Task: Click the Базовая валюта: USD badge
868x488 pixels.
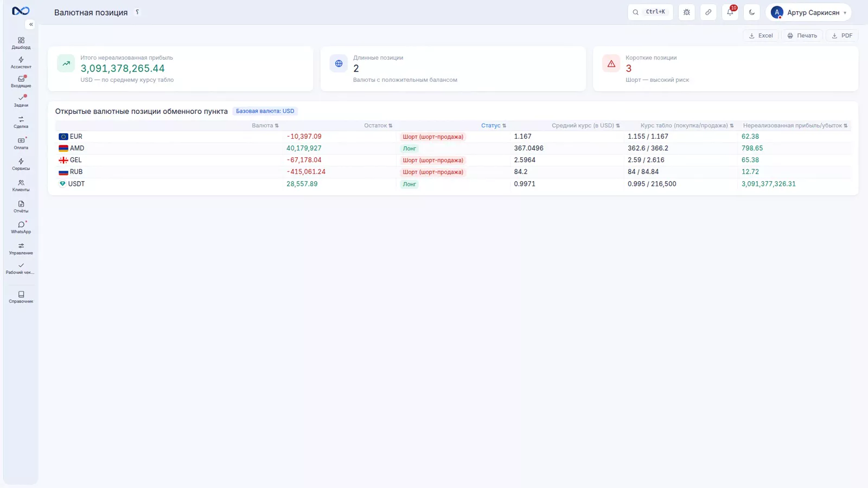Action: pyautogui.click(x=265, y=111)
